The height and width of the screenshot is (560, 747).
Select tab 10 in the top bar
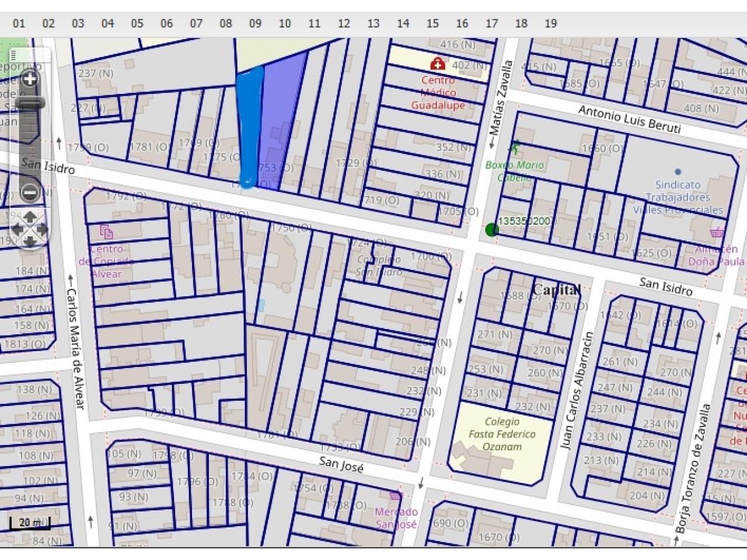[285, 23]
